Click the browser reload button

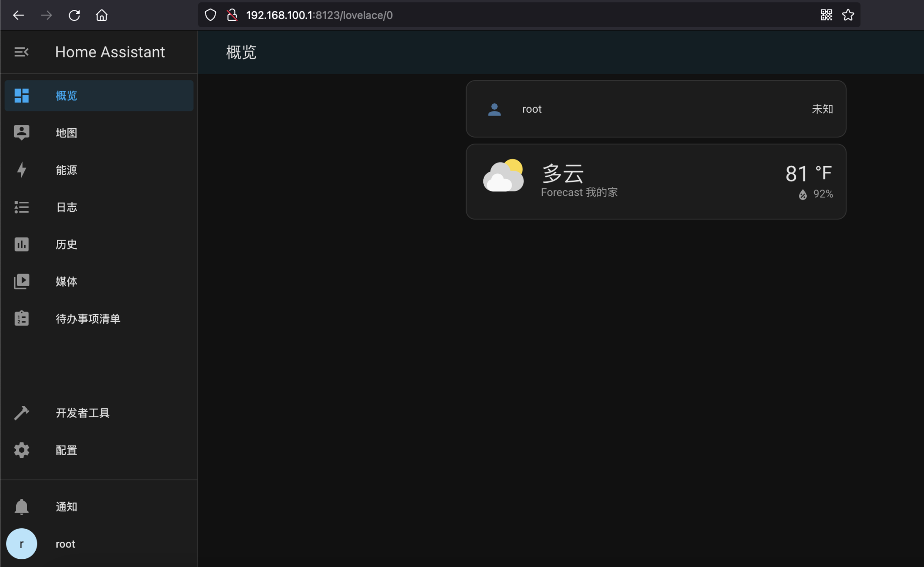pyautogui.click(x=74, y=14)
